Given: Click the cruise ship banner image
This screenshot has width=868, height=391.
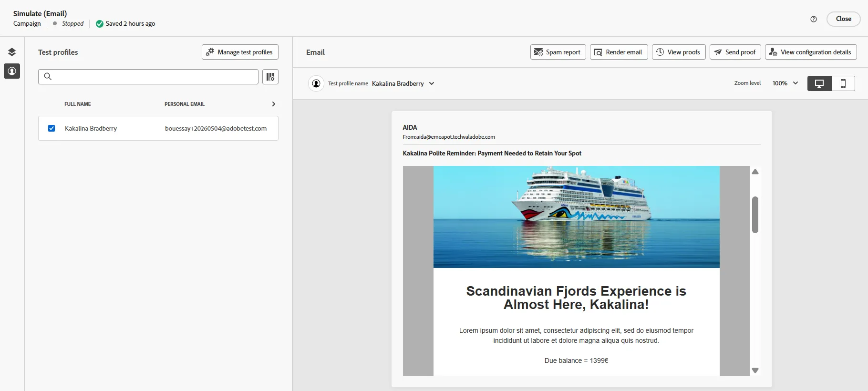Looking at the screenshot, I should coord(576,217).
